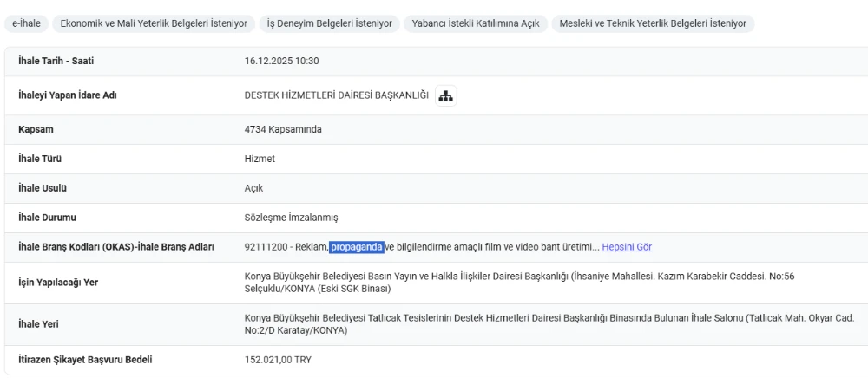Screen dimensions: 868x378
Task: Click the 'Kapsam' row label
Action: coord(36,130)
